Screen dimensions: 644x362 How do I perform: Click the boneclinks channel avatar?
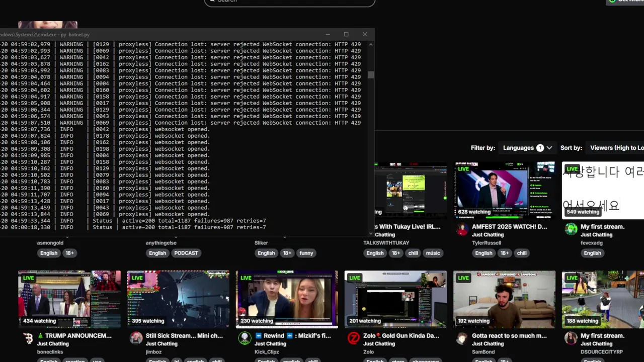point(28,338)
